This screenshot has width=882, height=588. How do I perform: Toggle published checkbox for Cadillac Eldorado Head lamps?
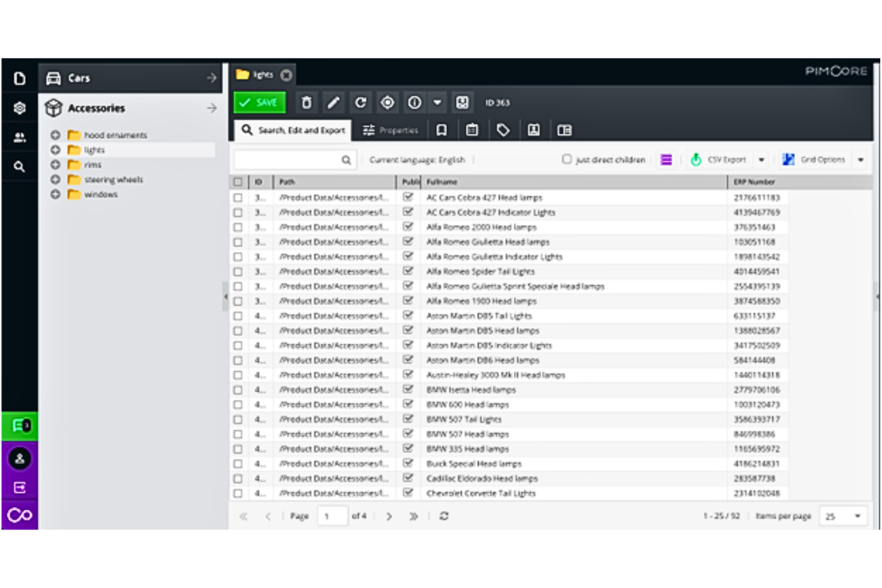[x=408, y=478]
